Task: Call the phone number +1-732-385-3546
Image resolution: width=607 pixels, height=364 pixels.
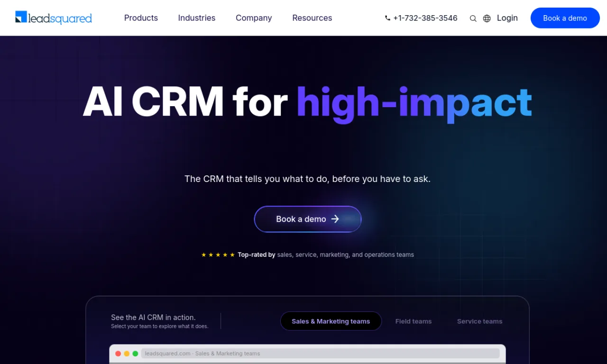Action: tap(421, 18)
